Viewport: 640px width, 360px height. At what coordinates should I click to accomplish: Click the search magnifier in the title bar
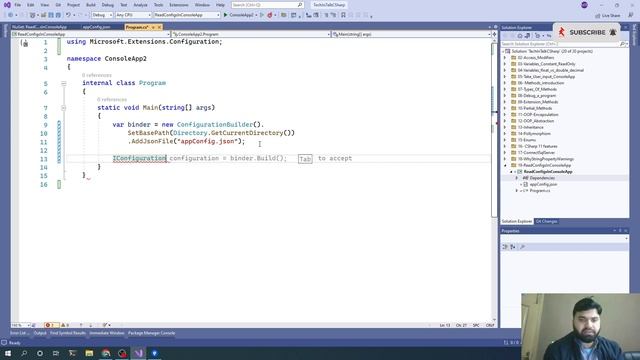(x=300, y=5)
